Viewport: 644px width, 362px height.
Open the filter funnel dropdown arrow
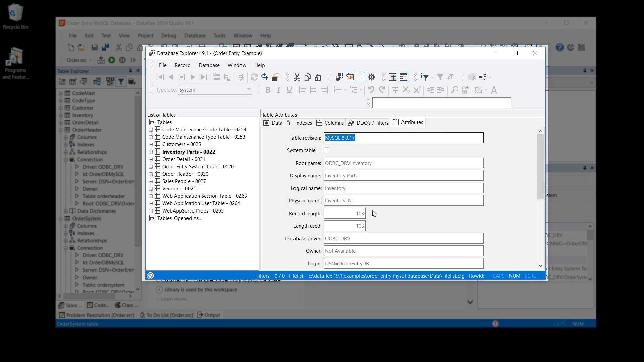[432, 77]
